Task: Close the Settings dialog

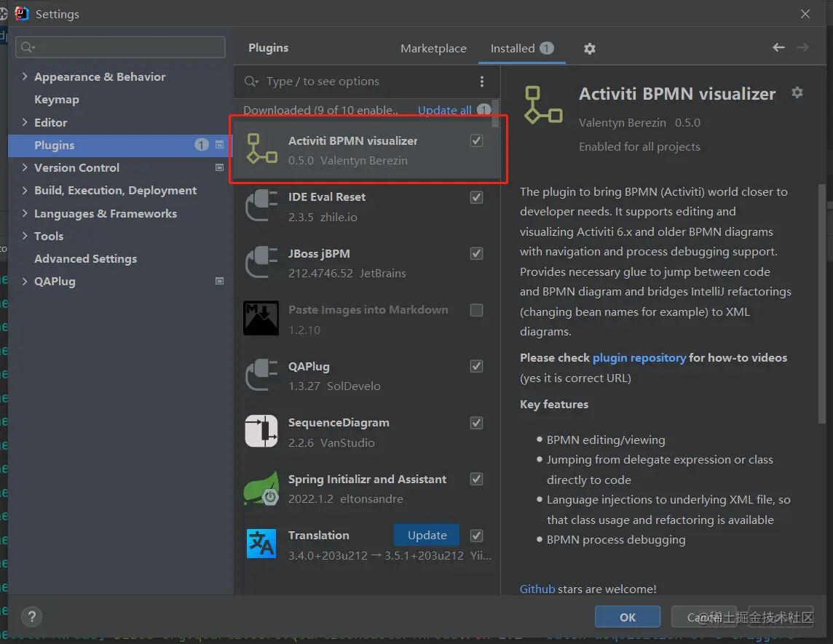Action: (805, 14)
